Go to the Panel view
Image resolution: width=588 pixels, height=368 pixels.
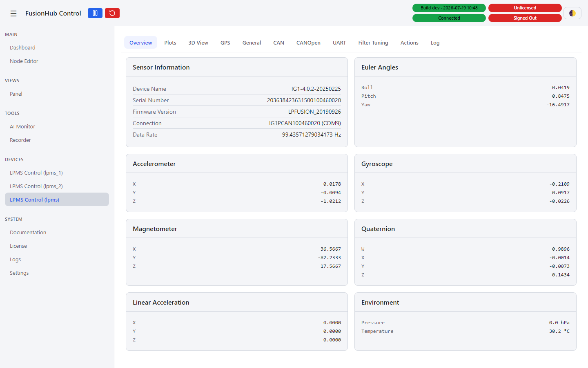(x=57, y=94)
